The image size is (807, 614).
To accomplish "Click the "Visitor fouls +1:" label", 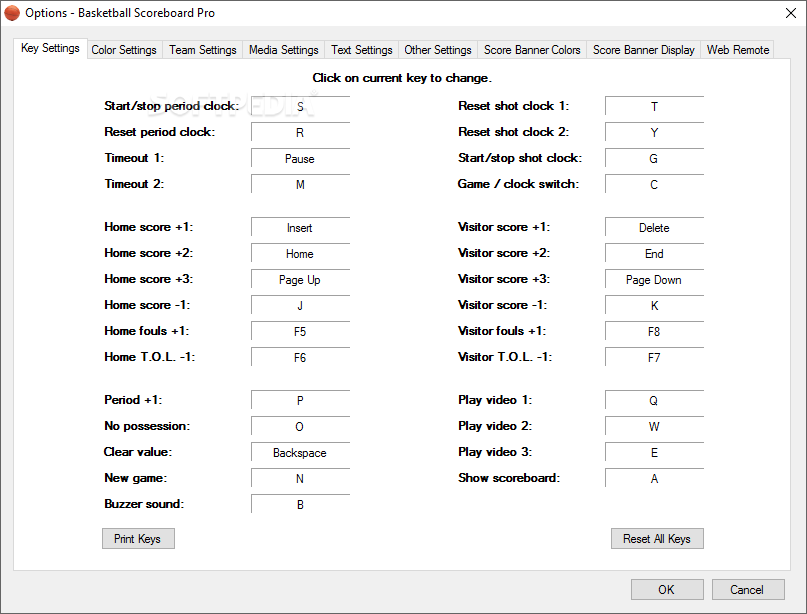I will coord(502,331).
